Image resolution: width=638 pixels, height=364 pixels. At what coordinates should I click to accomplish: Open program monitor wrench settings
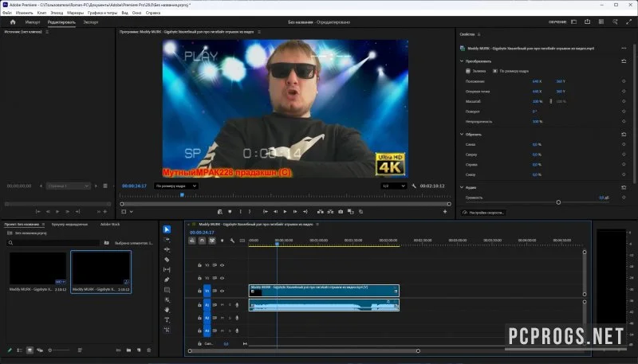[414, 186]
